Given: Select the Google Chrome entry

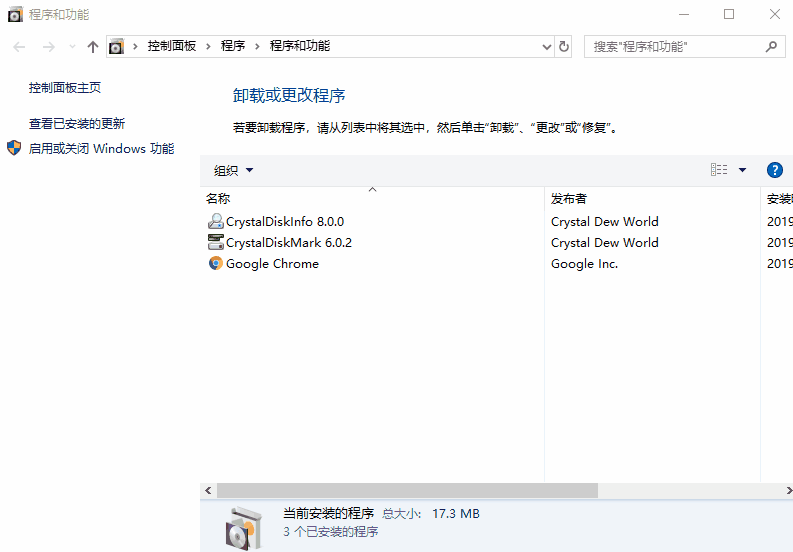Looking at the screenshot, I should click(272, 264).
